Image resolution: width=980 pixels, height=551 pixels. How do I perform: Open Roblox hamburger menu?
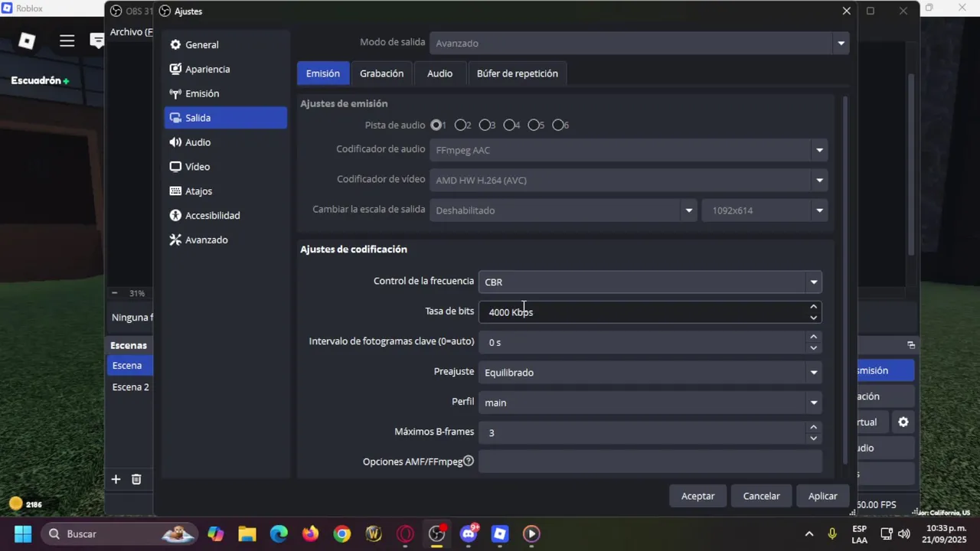pyautogui.click(x=67, y=41)
